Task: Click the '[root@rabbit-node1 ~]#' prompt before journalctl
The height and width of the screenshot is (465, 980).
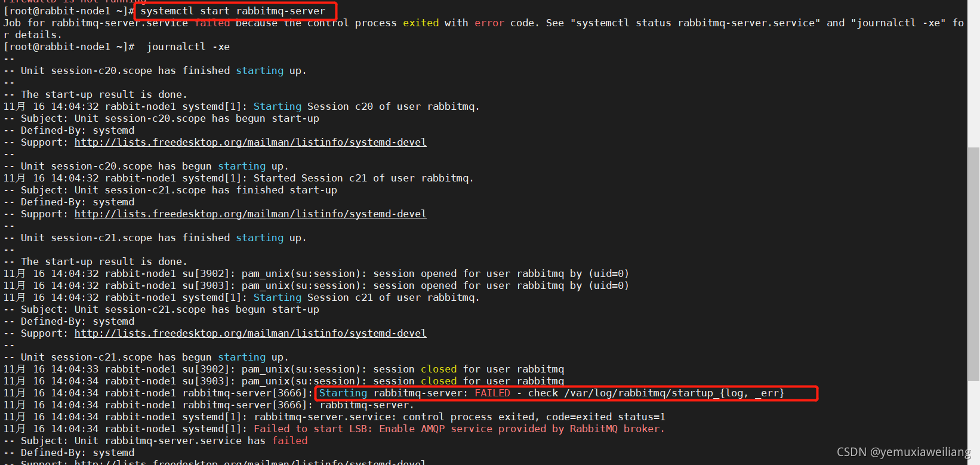Action: tap(69, 47)
